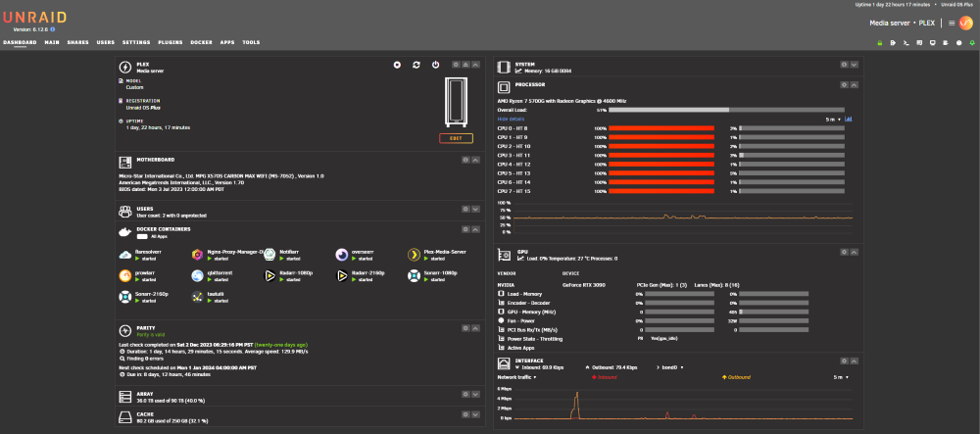Open the info clock icon in header

click(x=958, y=43)
